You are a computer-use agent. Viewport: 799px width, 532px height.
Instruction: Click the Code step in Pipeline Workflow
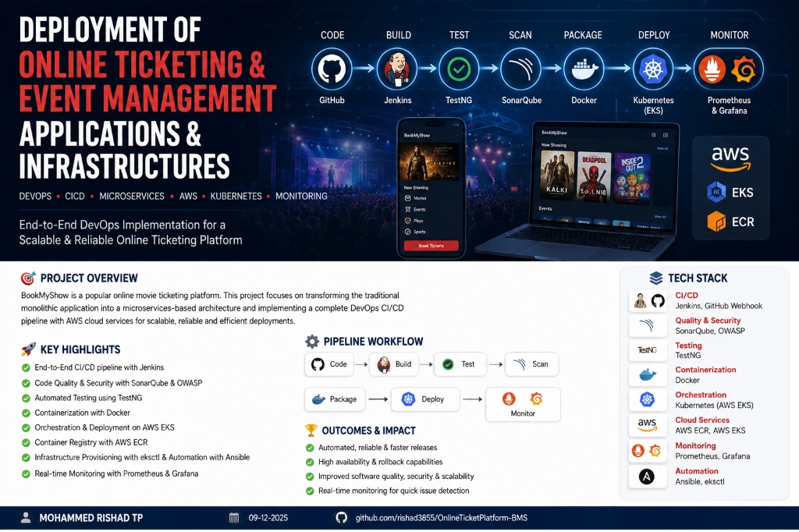pos(329,364)
